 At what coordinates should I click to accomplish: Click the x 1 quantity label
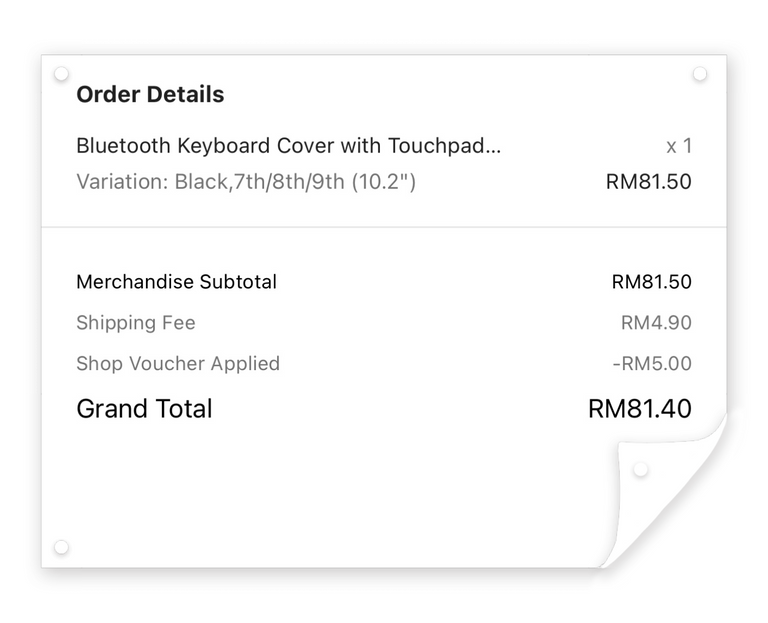coord(679,146)
